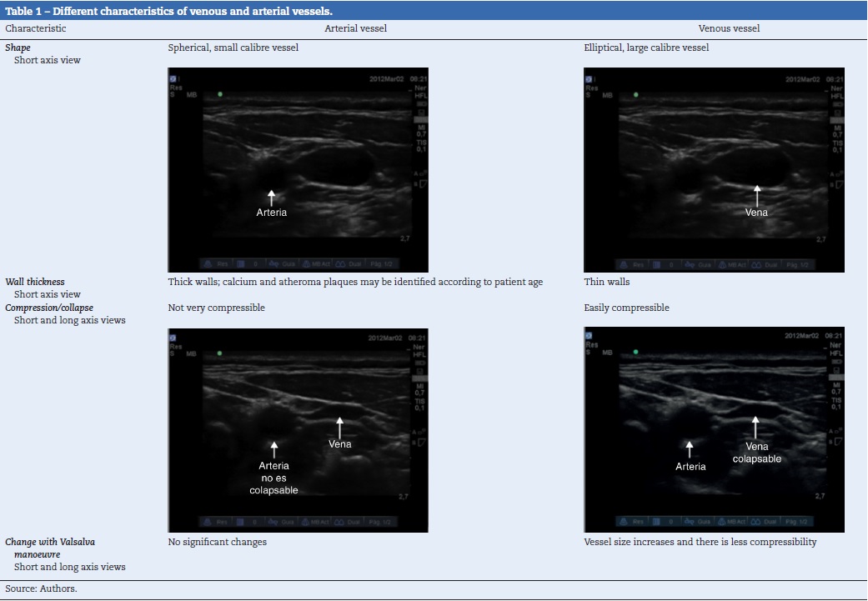The image size is (868, 601).
Task: Click the Arteria arrow in top-left ultrasound
Action: tap(271, 197)
